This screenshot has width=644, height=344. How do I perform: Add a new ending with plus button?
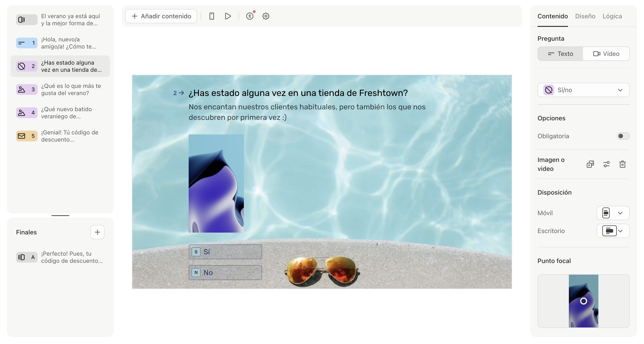pyautogui.click(x=97, y=232)
